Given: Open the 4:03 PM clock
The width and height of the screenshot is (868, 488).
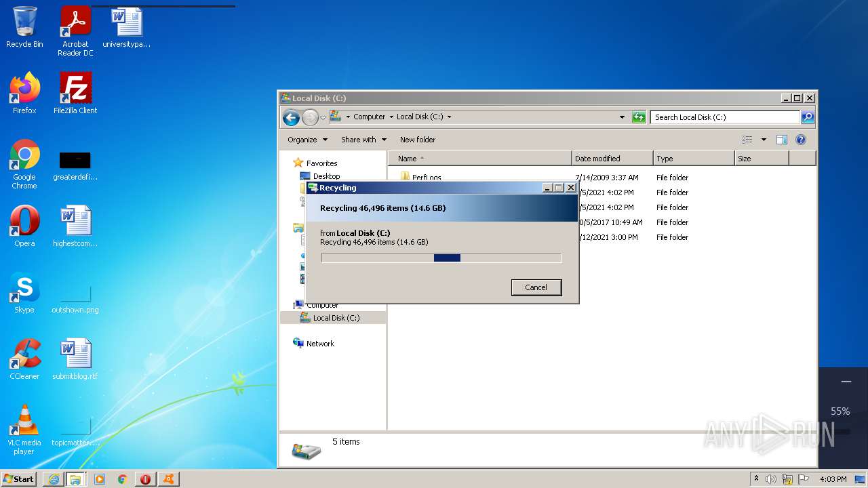Looking at the screenshot, I should 833,479.
